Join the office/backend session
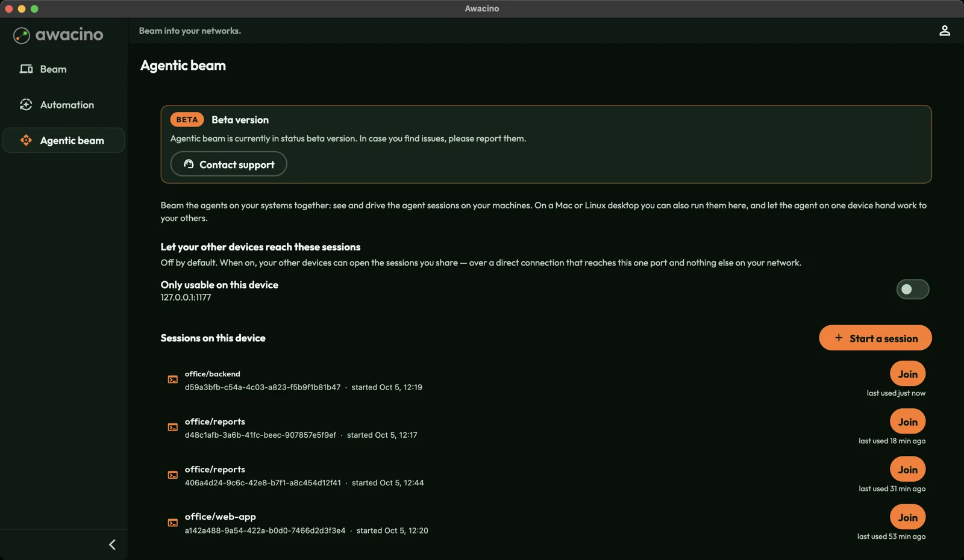 (907, 374)
